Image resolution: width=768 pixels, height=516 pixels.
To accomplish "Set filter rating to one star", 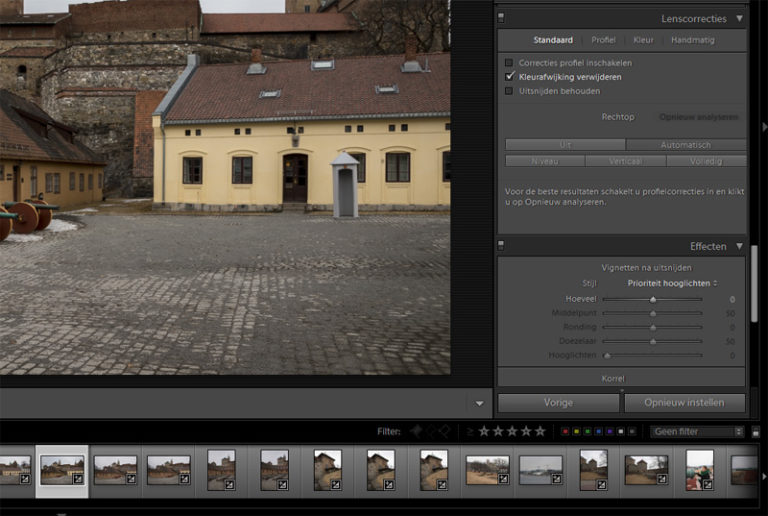I will coord(484,431).
